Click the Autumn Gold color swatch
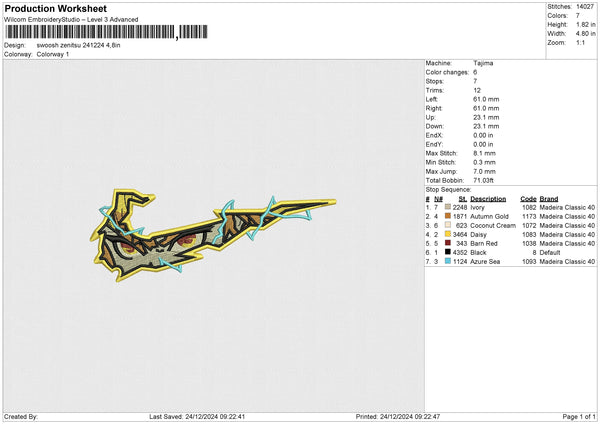The image size is (600, 424). tap(448, 216)
